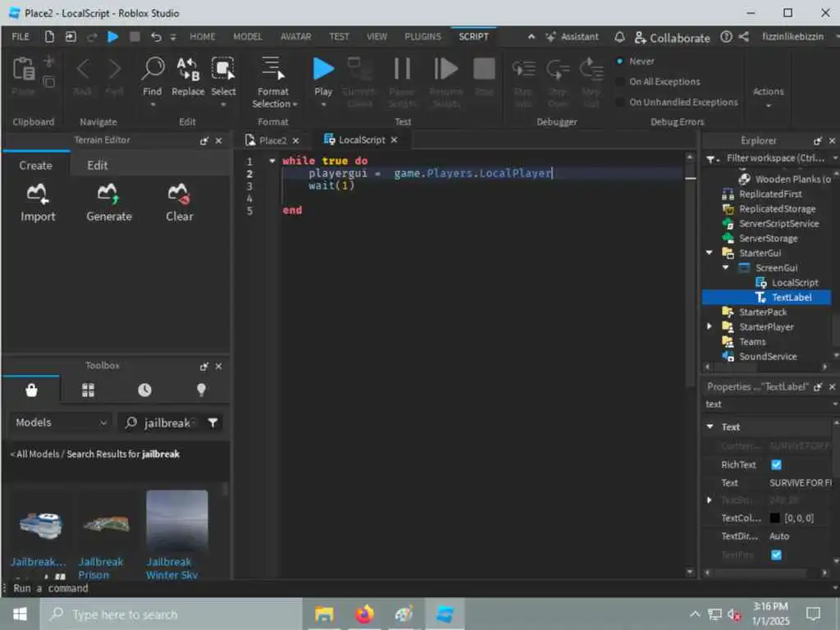Click the notifications bell icon
The width and height of the screenshot is (840, 630).
pyautogui.click(x=619, y=36)
